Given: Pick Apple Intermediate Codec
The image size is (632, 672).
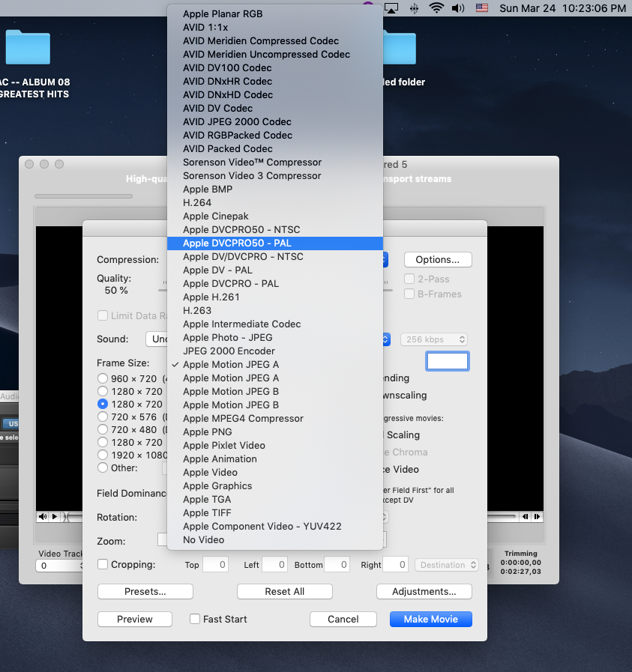Looking at the screenshot, I should coord(275,324).
